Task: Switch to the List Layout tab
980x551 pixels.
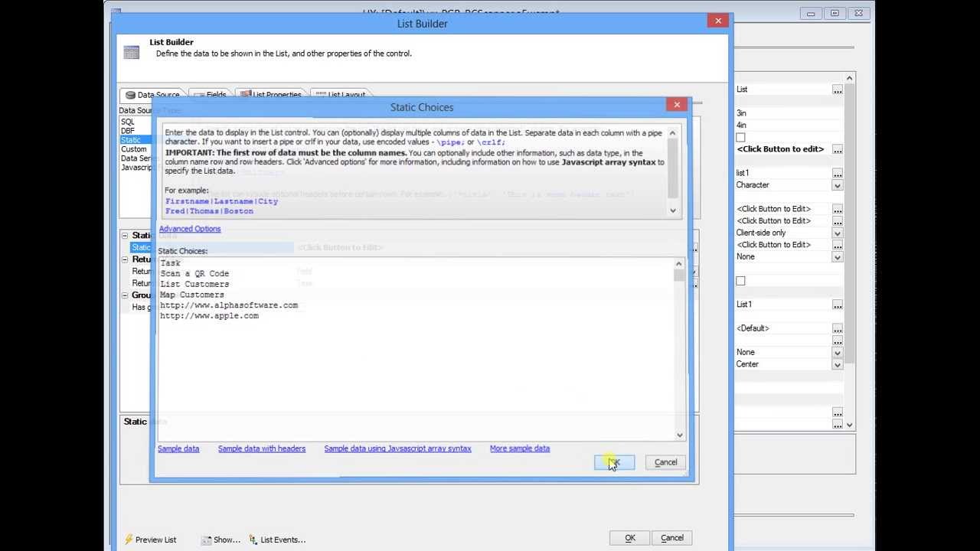Action: [341, 95]
